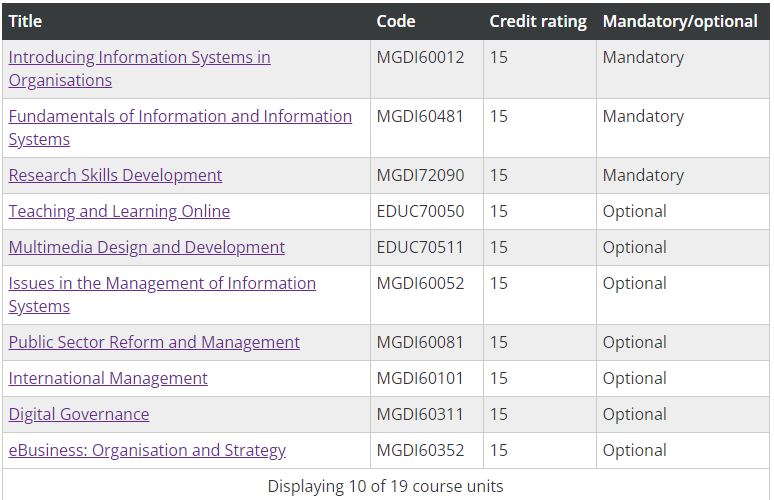774x500 pixels.
Task: Open Fundamentals of Information and Information Systems
Action: tap(180, 116)
